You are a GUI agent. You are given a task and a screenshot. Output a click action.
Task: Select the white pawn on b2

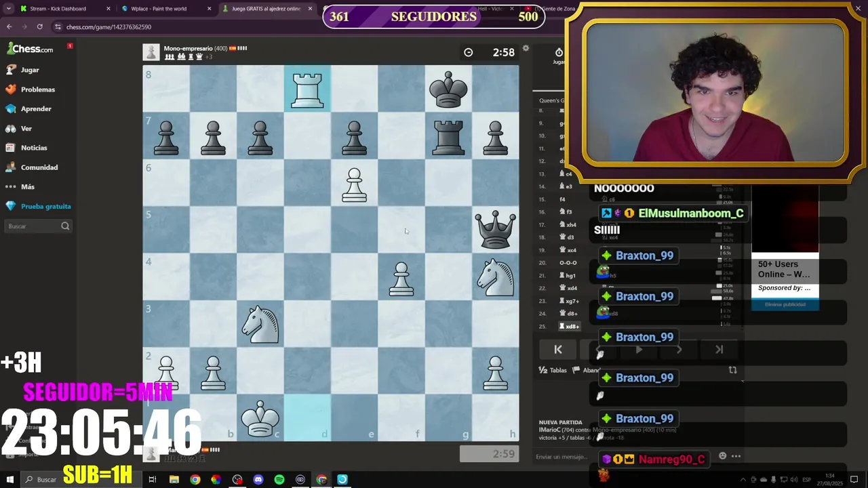(213, 371)
